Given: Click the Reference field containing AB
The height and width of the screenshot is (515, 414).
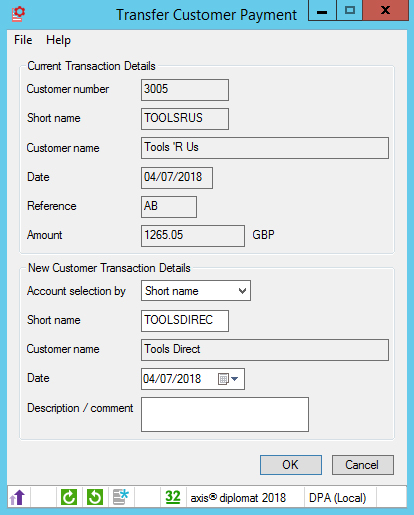Looking at the screenshot, I should 169,207.
